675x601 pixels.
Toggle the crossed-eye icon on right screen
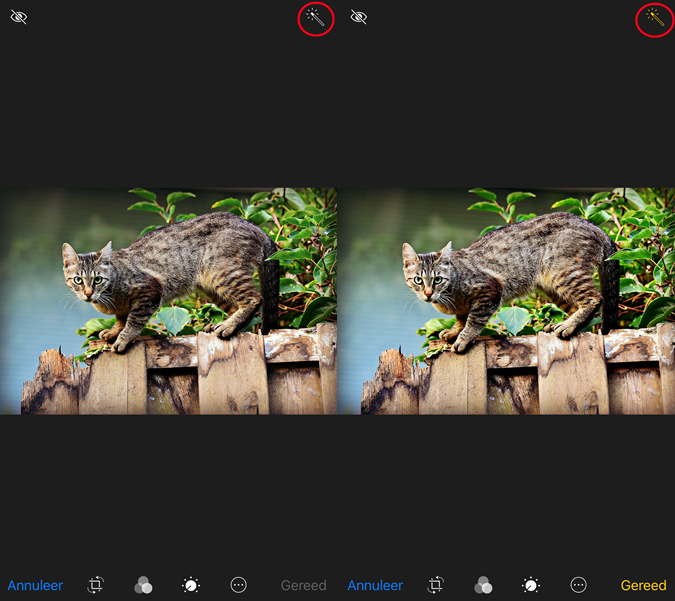click(x=359, y=17)
